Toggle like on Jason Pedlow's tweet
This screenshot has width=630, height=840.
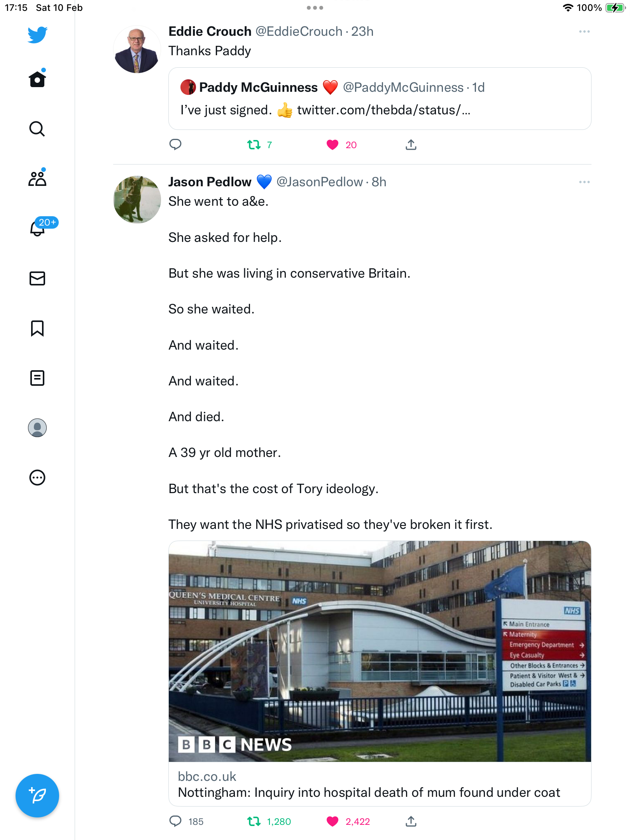coord(332,821)
